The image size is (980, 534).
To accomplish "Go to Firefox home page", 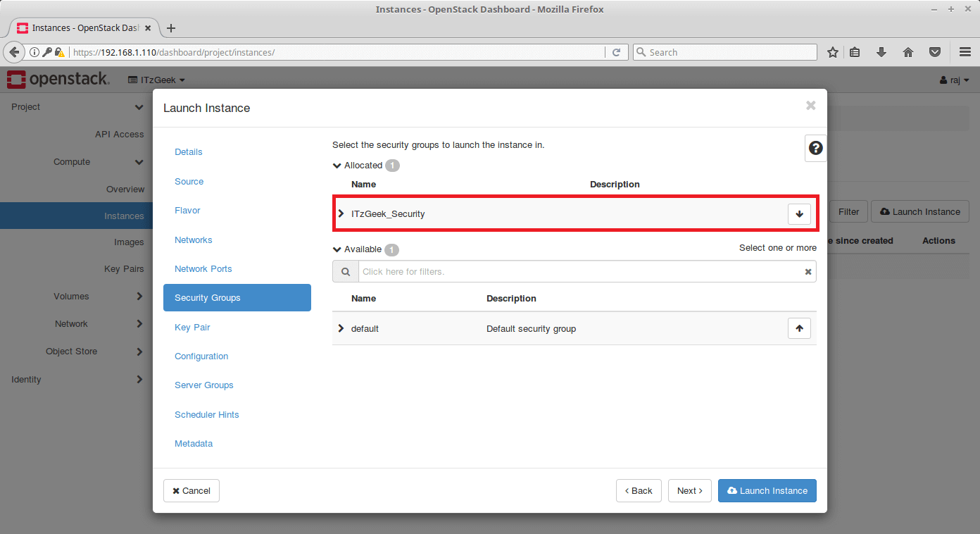I will (x=908, y=52).
